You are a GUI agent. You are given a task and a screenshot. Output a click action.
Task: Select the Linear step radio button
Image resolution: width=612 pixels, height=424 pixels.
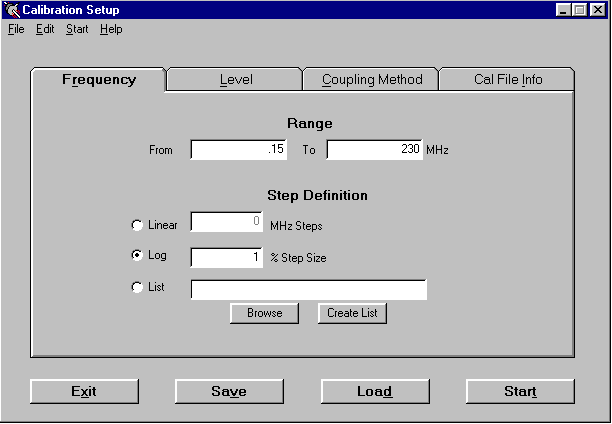[137, 224]
